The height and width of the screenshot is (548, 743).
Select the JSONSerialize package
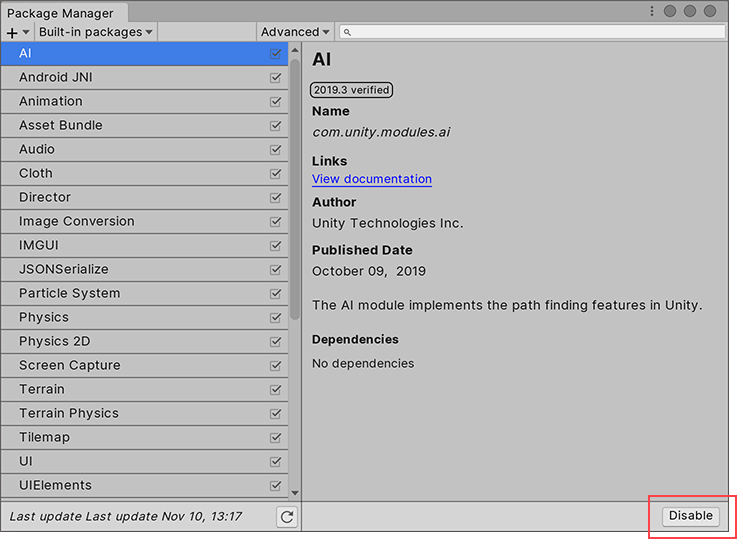pos(144,270)
